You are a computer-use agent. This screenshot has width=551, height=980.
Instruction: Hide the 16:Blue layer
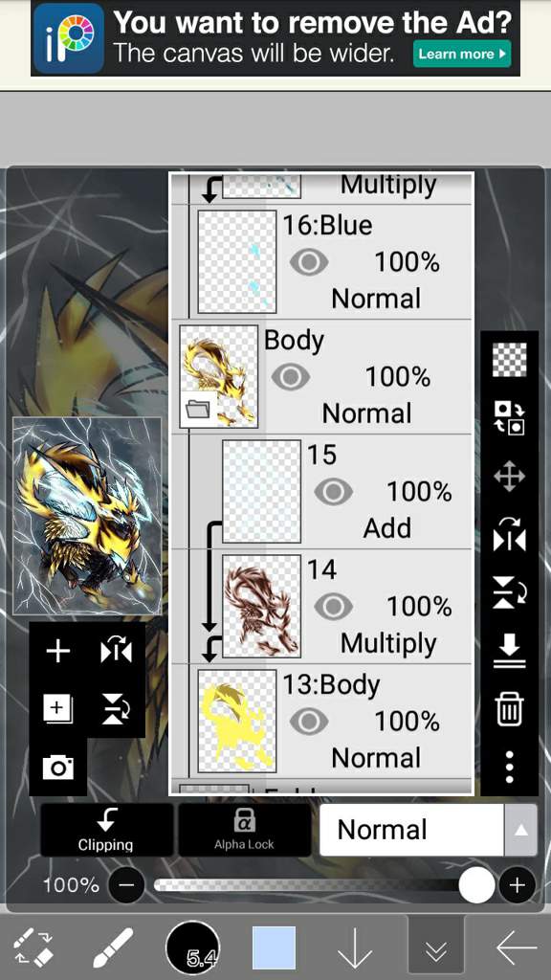[x=309, y=262]
